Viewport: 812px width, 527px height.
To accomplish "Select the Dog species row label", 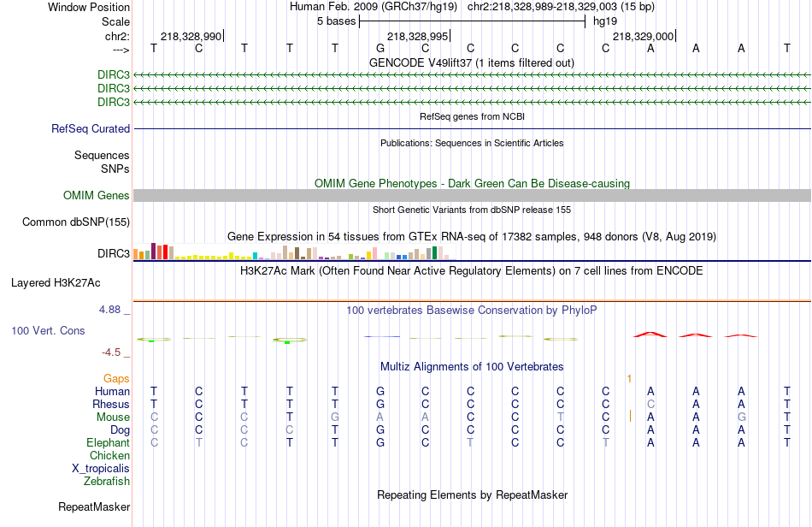I will coord(121,430).
